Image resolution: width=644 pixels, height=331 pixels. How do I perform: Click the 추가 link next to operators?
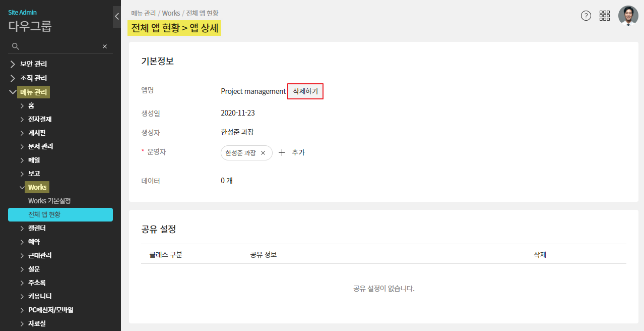[x=298, y=152]
